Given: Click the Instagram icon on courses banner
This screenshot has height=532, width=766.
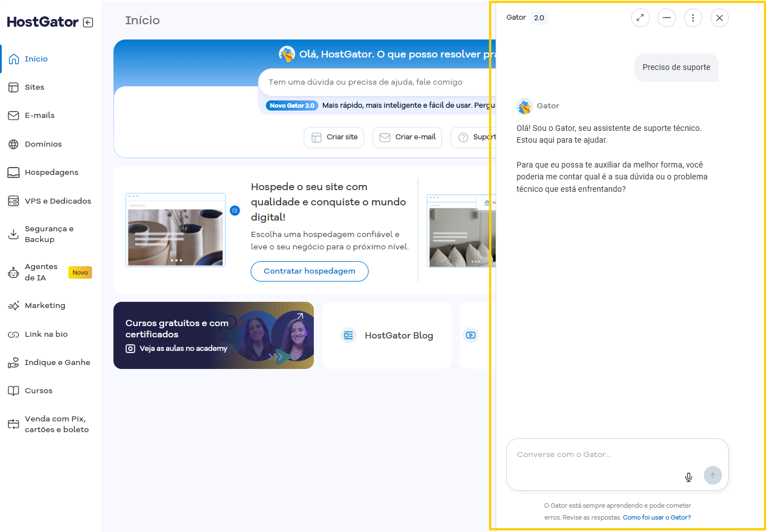Looking at the screenshot, I should click(x=130, y=349).
